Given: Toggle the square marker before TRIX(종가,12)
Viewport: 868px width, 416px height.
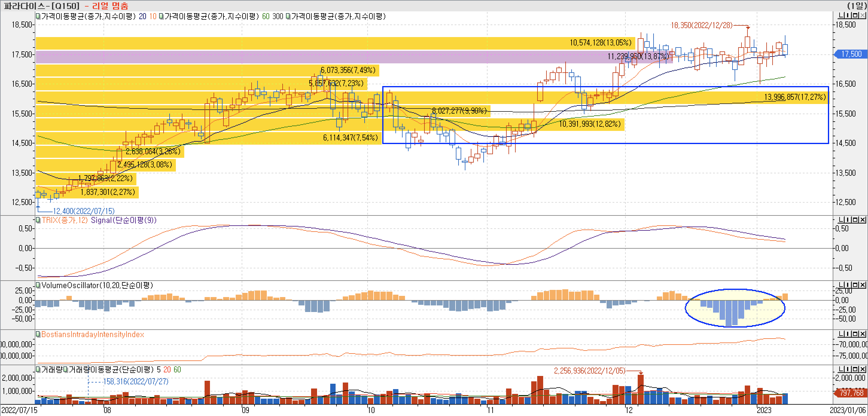Looking at the screenshot, I should 38,220.
